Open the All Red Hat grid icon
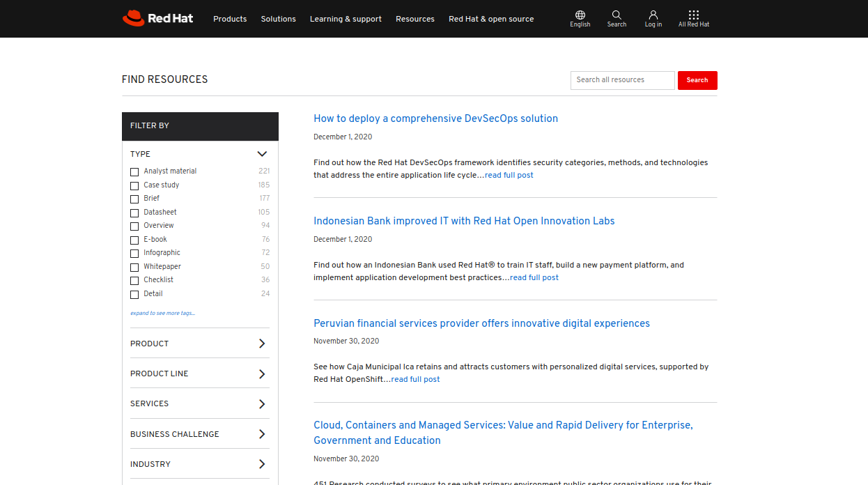Image resolution: width=868 pixels, height=485 pixels. pos(693,15)
